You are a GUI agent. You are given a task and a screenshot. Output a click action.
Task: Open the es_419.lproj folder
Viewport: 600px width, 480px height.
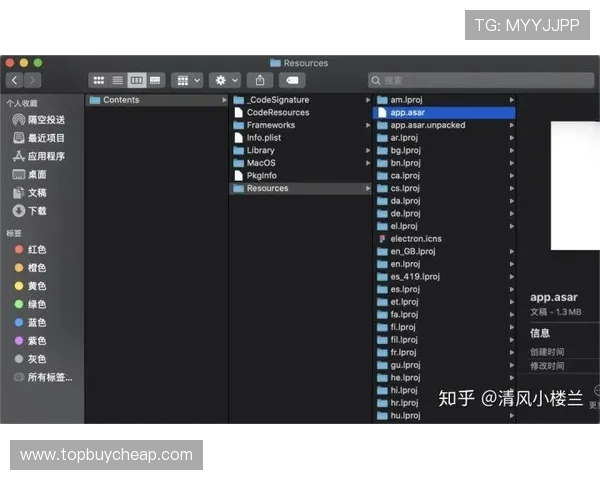click(x=444, y=277)
